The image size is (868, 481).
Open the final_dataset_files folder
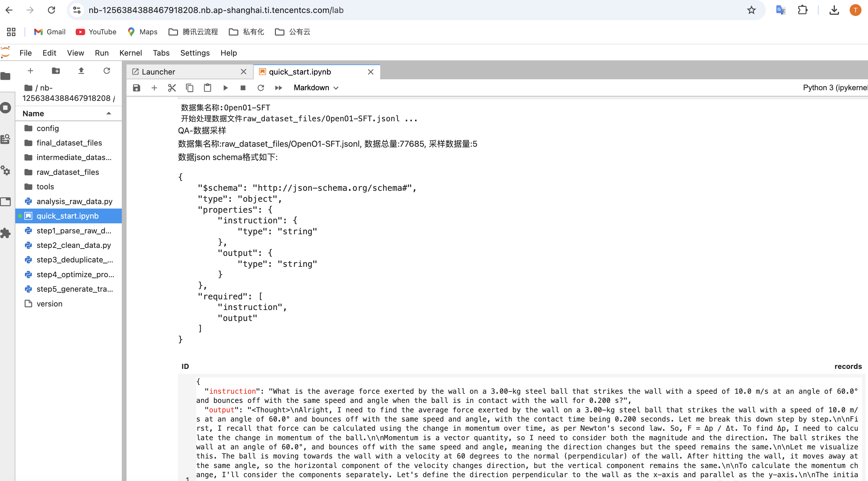[x=69, y=143]
